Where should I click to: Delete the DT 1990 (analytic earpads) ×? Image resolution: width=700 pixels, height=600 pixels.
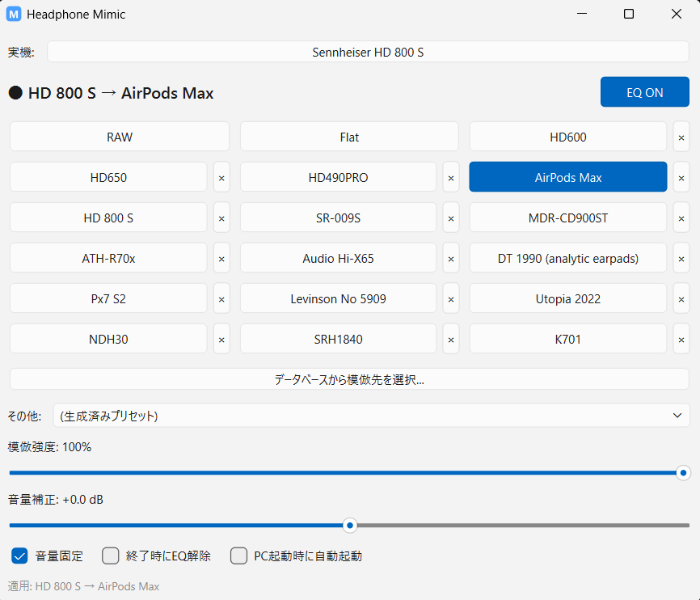[x=681, y=258]
